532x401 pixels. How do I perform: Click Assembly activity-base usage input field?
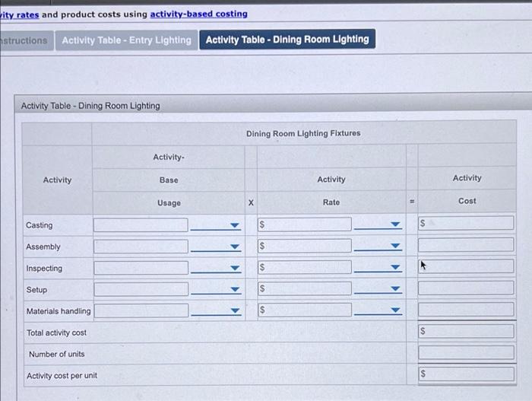[141, 247]
